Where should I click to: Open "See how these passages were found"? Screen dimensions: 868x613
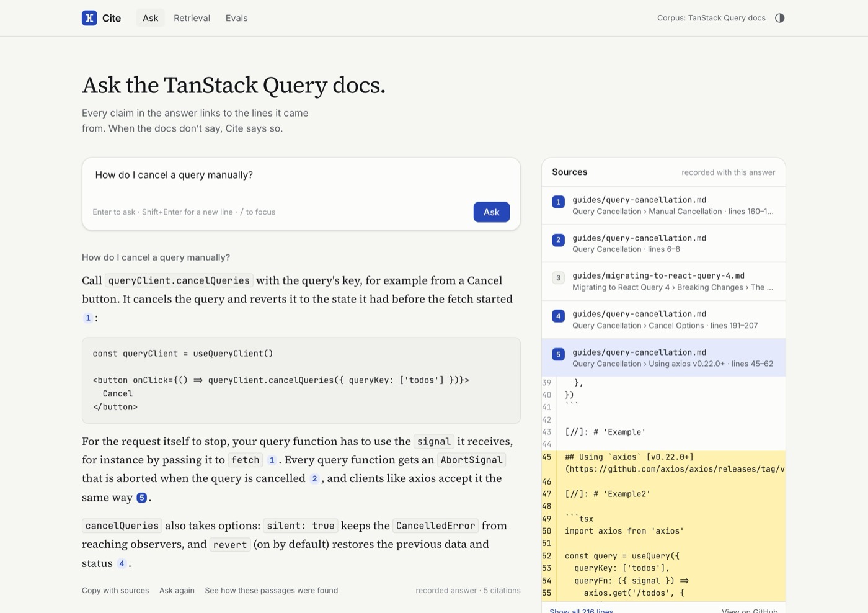click(272, 591)
